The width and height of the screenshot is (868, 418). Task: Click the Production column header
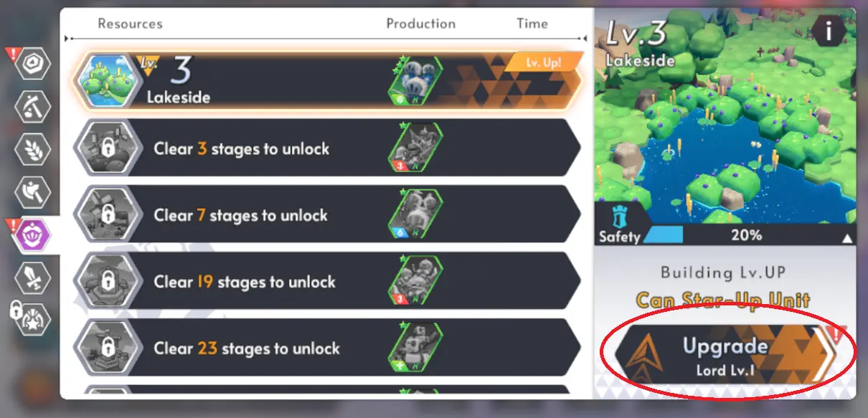(x=421, y=24)
